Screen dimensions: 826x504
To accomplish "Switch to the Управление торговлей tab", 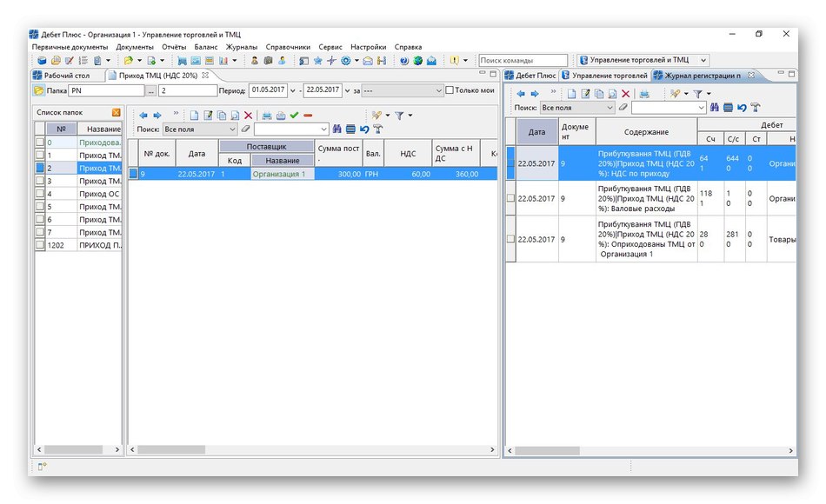I will point(604,76).
